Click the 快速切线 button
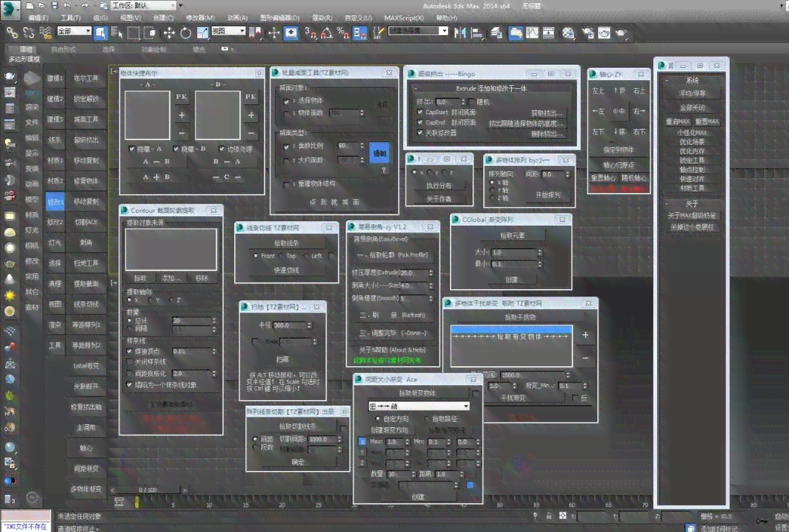Screen dimensions: 789x532 (x=286, y=270)
